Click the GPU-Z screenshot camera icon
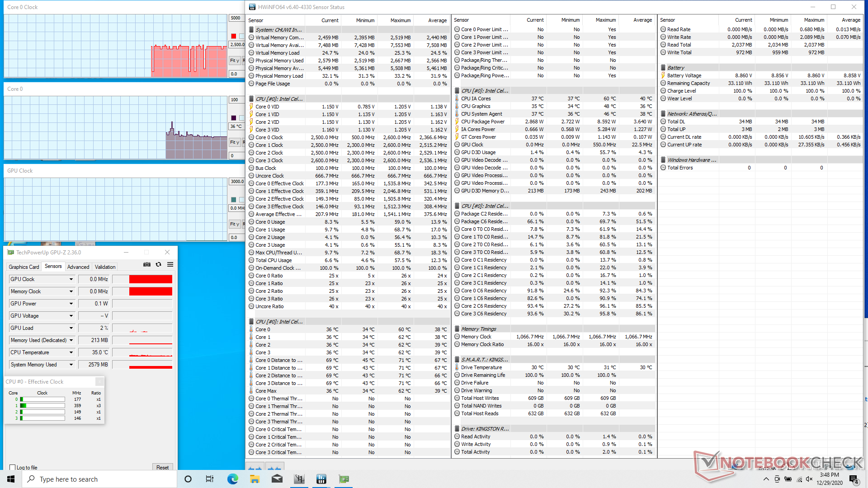 (147, 264)
